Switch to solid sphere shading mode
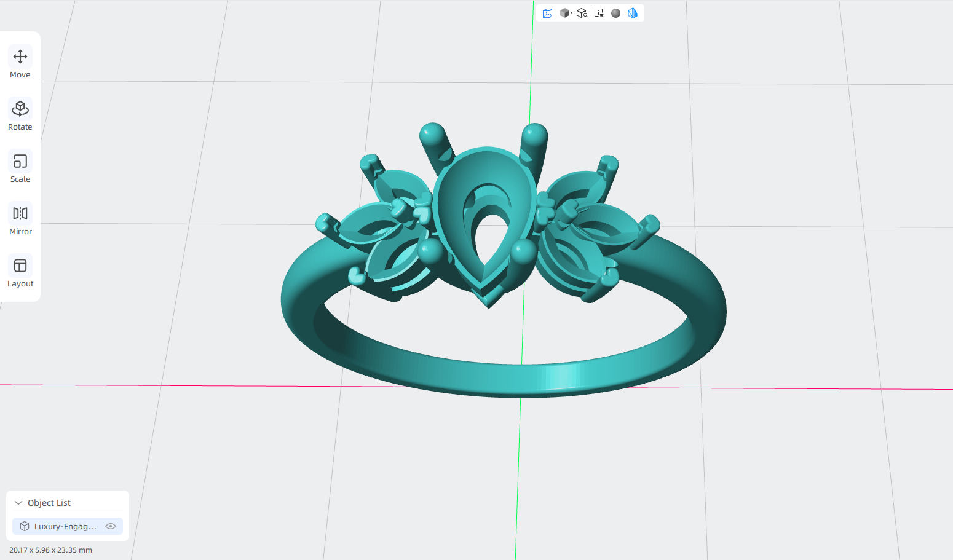Screen dimensions: 953x560 (x=615, y=13)
